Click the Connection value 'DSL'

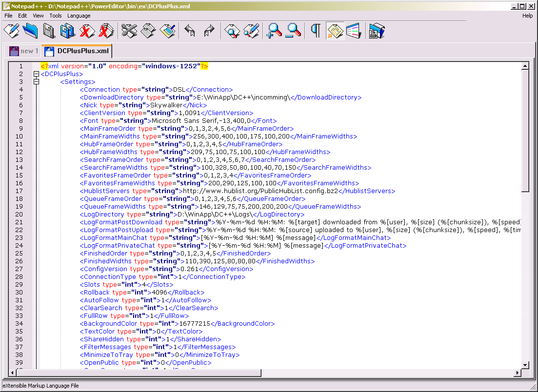tap(179, 89)
